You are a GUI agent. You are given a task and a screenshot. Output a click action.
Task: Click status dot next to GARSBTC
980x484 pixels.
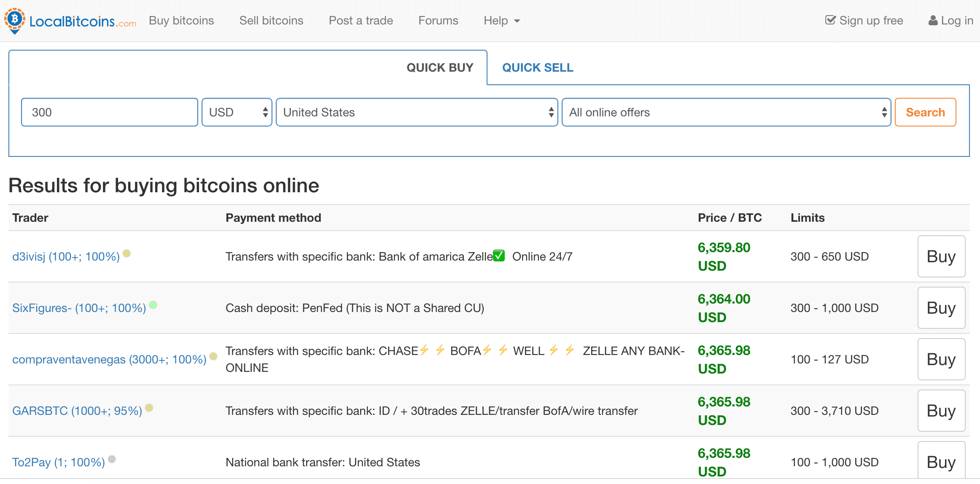[x=149, y=408]
